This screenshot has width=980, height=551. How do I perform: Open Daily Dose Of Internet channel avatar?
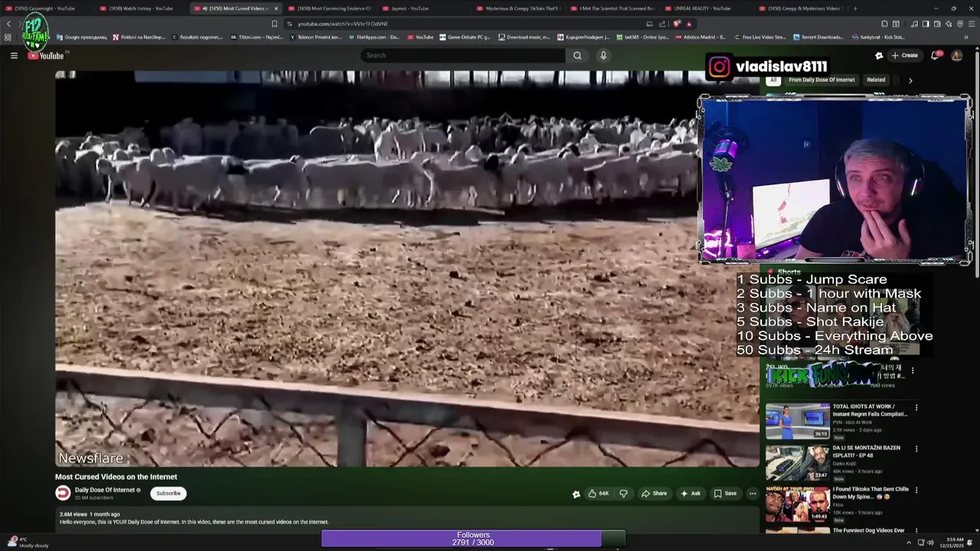click(x=63, y=494)
